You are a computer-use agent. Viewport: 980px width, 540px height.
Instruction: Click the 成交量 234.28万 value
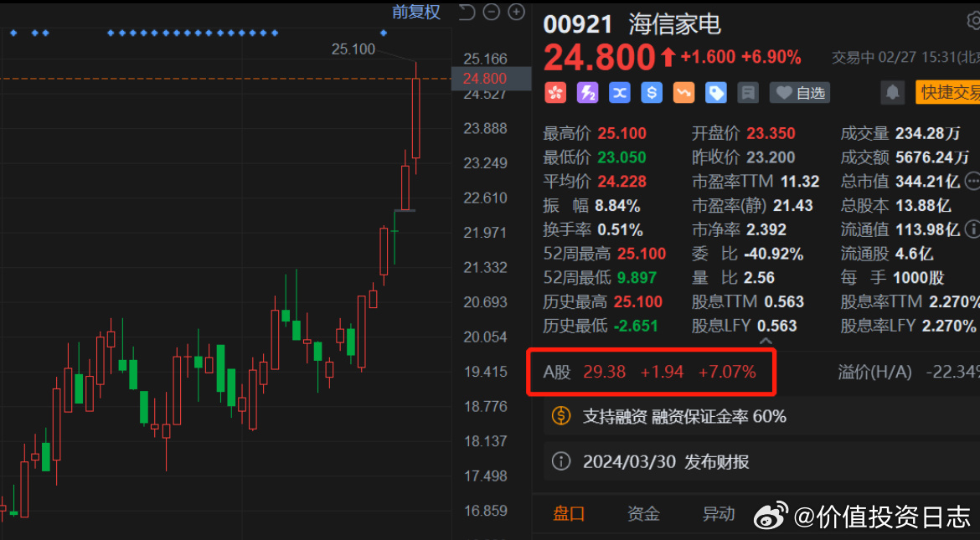pos(930,133)
